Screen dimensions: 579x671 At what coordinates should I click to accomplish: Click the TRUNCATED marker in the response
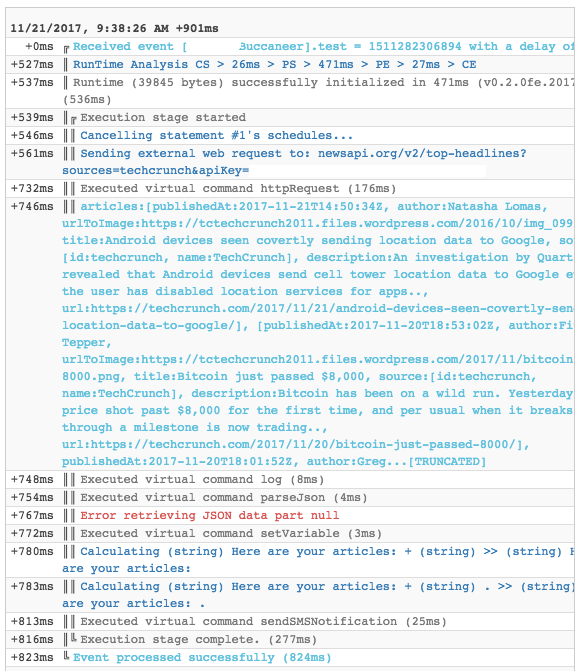coord(447,461)
